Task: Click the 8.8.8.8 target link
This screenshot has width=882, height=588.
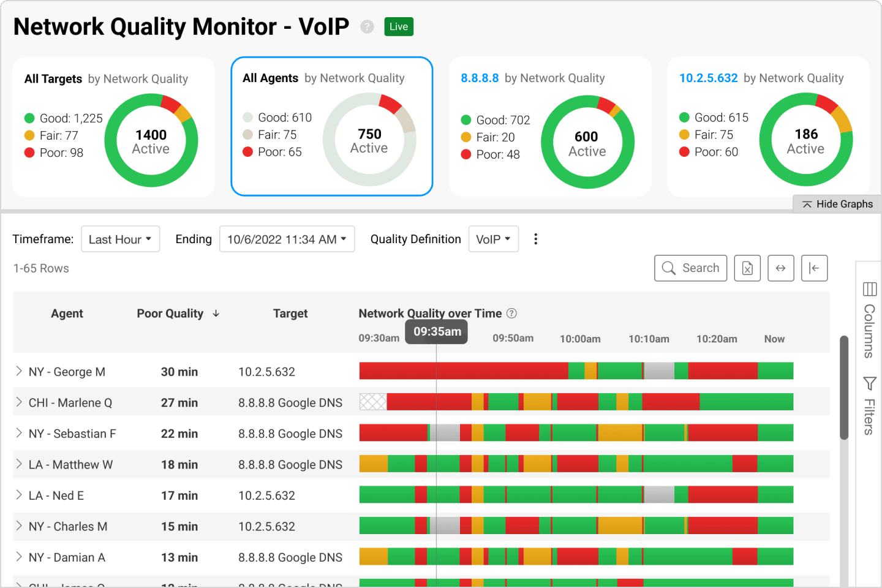Action: pyautogui.click(x=480, y=78)
